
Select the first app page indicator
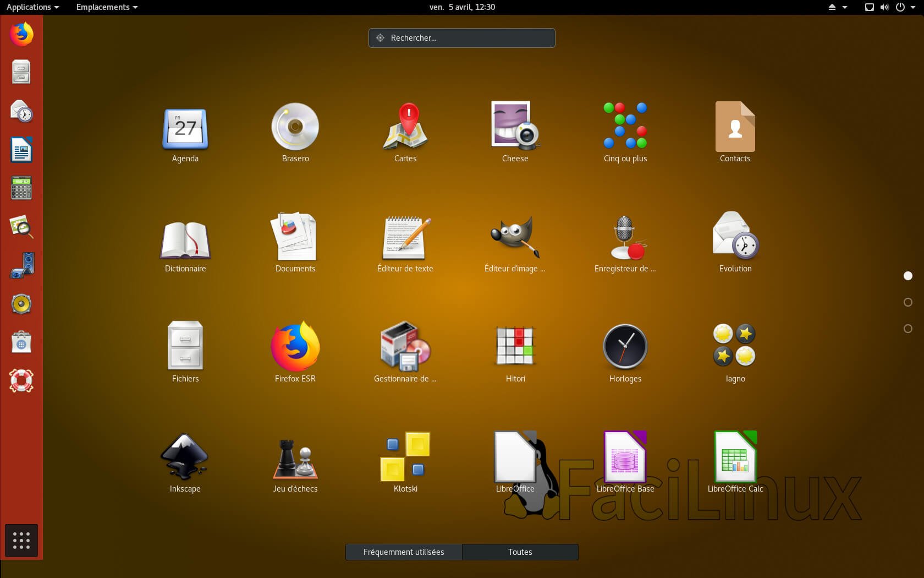click(x=908, y=276)
